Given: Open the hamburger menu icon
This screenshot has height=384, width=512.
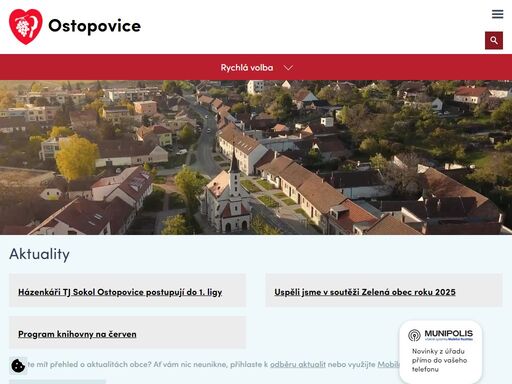Looking at the screenshot, I should coord(497,14).
